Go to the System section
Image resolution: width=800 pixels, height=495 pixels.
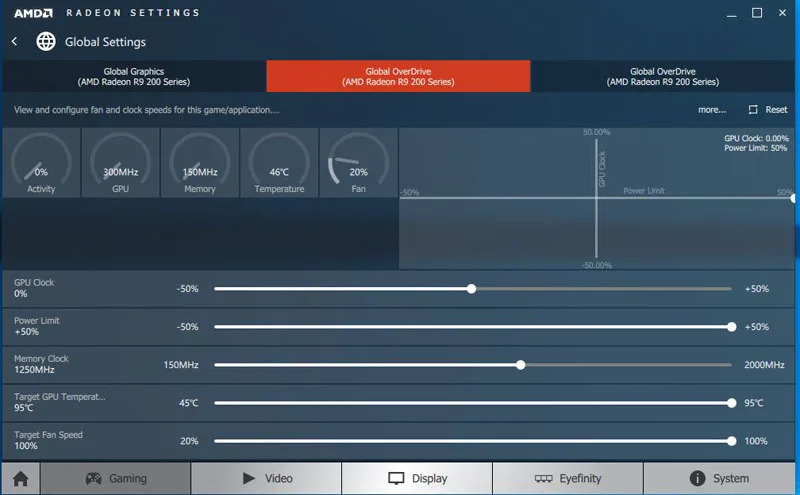pos(718,478)
